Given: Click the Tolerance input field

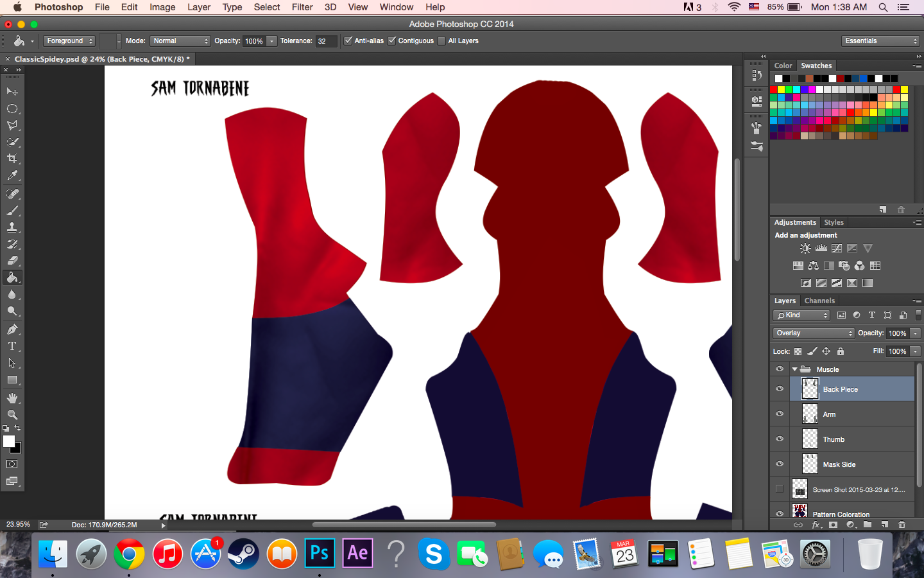Looking at the screenshot, I should click(326, 40).
